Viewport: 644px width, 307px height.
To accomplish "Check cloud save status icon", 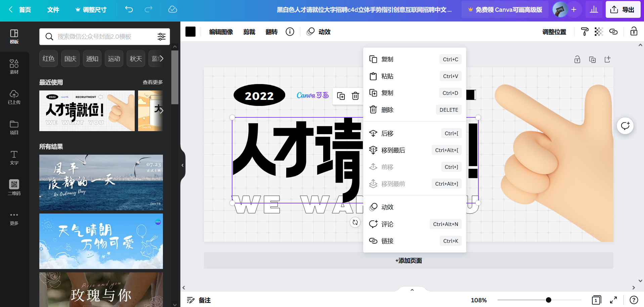I will [173, 9].
